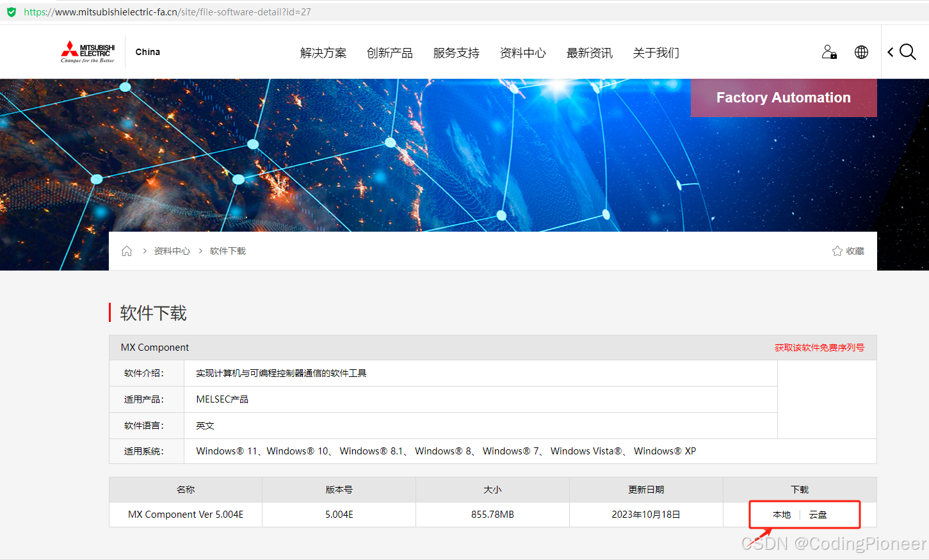Expand the 服务支持 menu

456,53
